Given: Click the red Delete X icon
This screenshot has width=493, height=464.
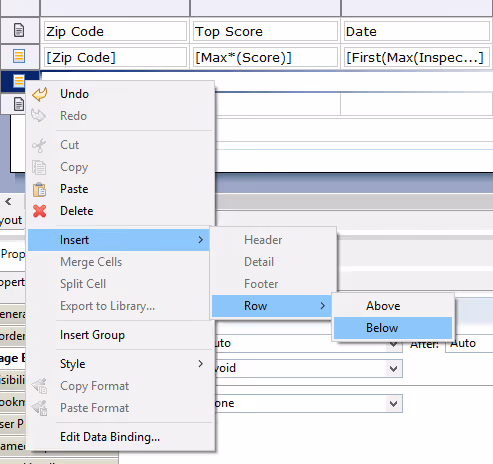Looking at the screenshot, I should click(40, 211).
